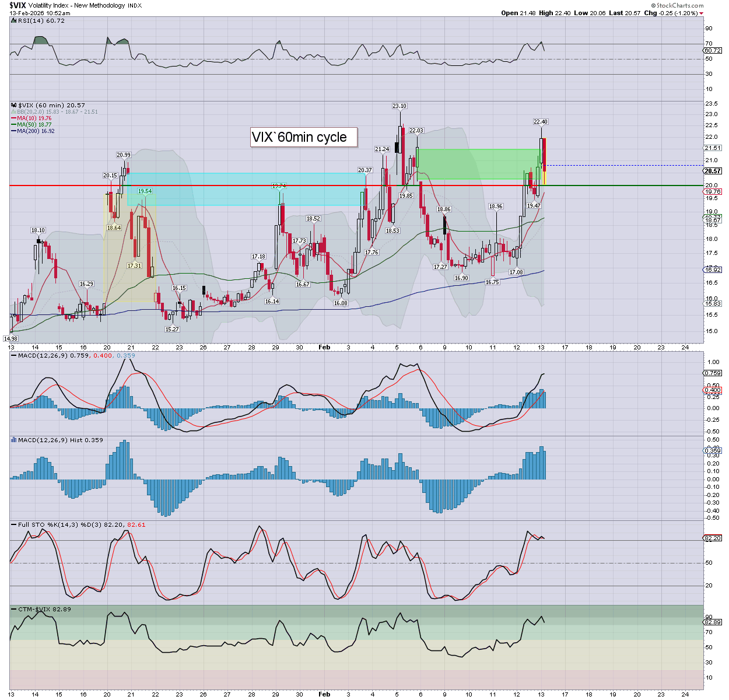729x700 pixels.
Task: Click the icon before MACD(12,26,9) Hist label
Action: (x=13, y=440)
